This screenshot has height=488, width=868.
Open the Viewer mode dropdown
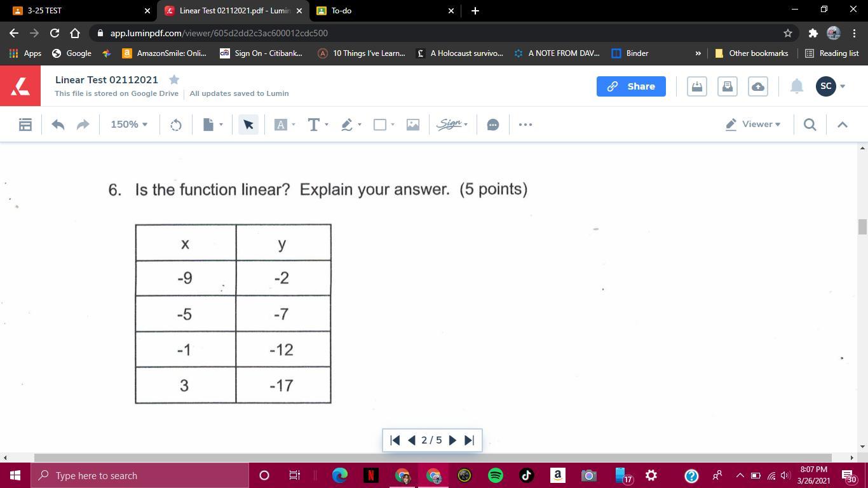753,124
